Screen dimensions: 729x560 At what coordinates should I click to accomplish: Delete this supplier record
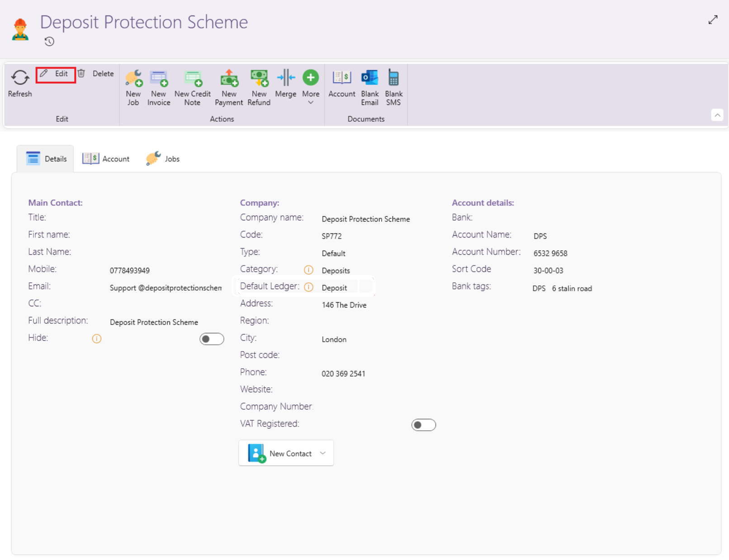[x=95, y=74]
